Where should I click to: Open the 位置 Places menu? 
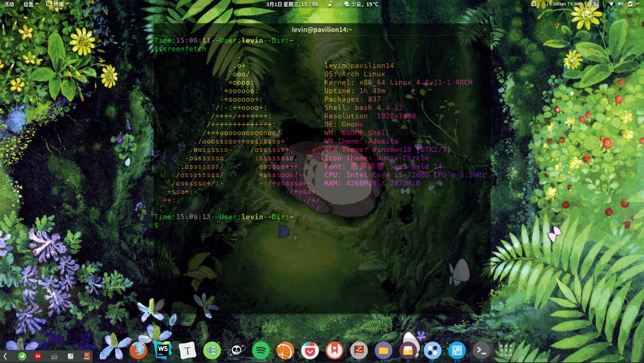tap(30, 4)
